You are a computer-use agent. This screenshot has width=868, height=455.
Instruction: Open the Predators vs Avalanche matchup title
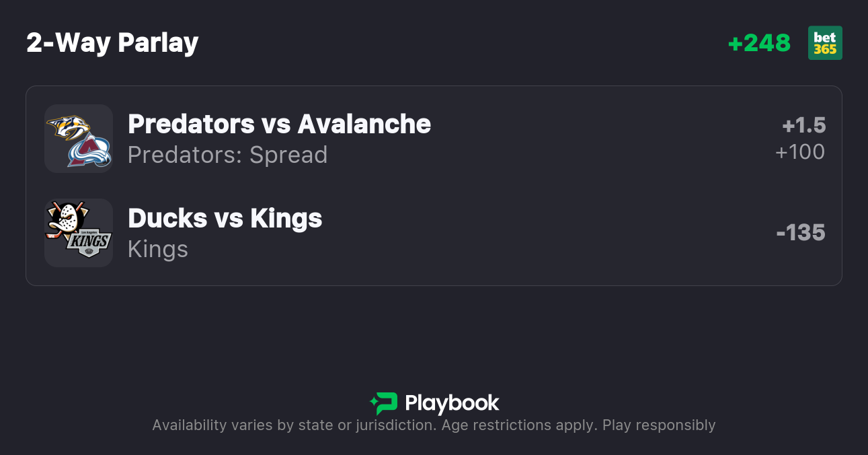tap(279, 124)
